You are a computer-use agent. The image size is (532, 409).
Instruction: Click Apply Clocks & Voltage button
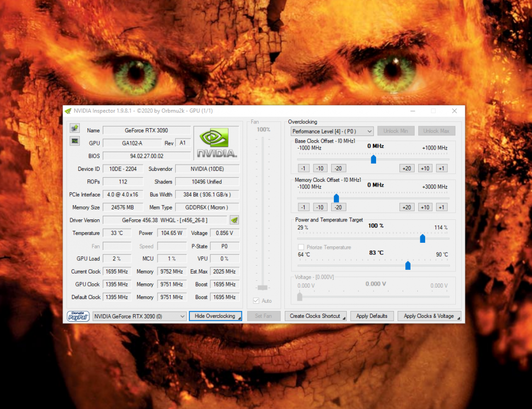coord(429,316)
